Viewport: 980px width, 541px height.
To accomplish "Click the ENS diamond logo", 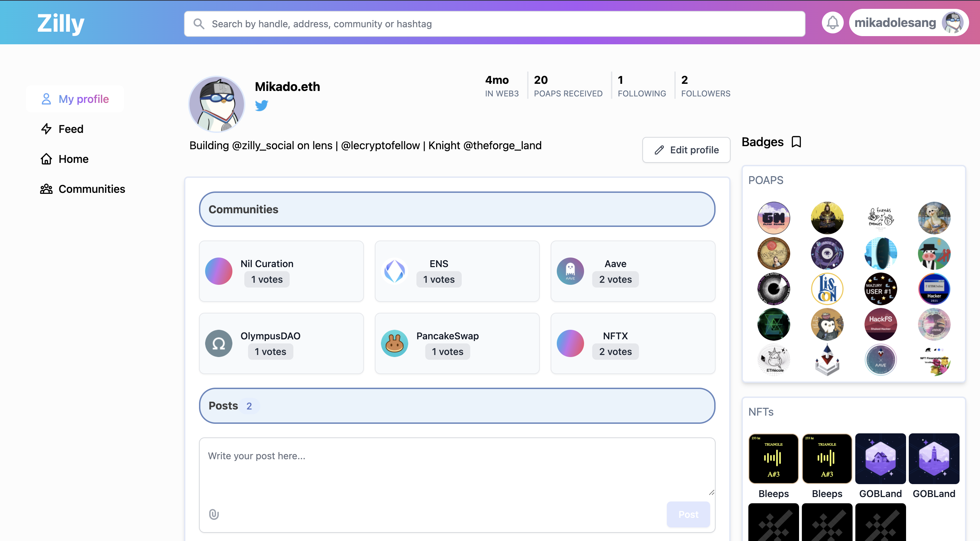I will point(395,271).
